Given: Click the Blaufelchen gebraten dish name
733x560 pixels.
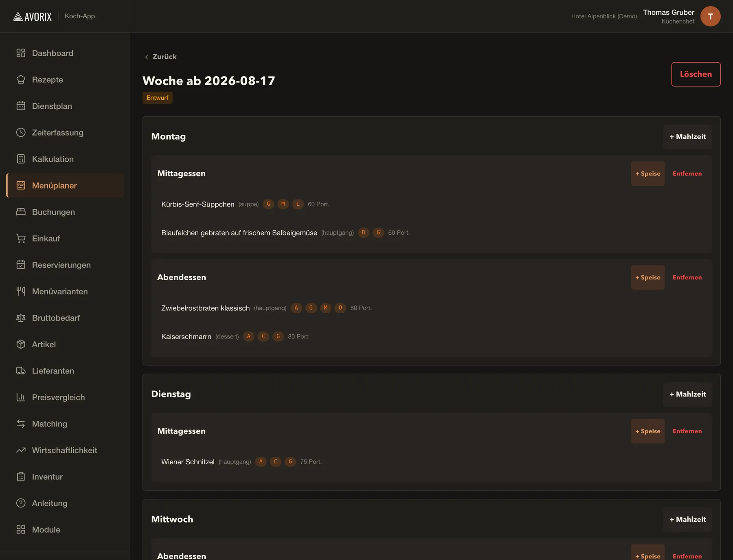Looking at the screenshot, I should [239, 233].
